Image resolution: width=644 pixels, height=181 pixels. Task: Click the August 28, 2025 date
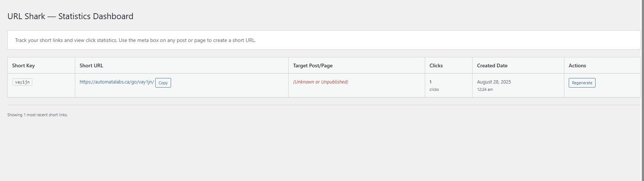coord(494,82)
